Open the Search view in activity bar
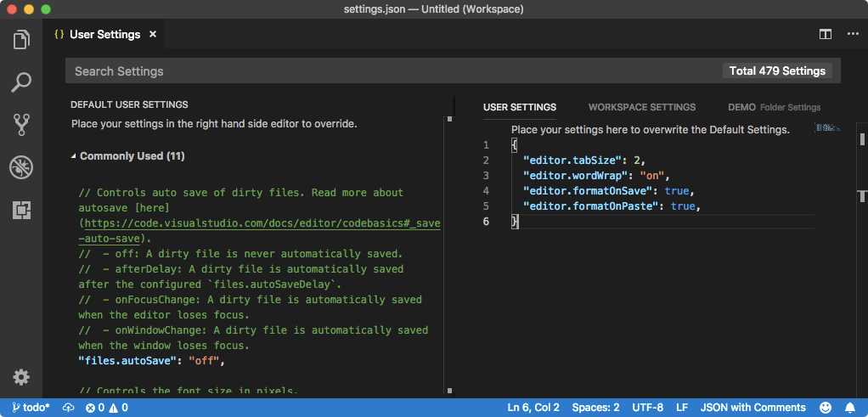Image resolution: width=868 pixels, height=417 pixels. coord(21,82)
